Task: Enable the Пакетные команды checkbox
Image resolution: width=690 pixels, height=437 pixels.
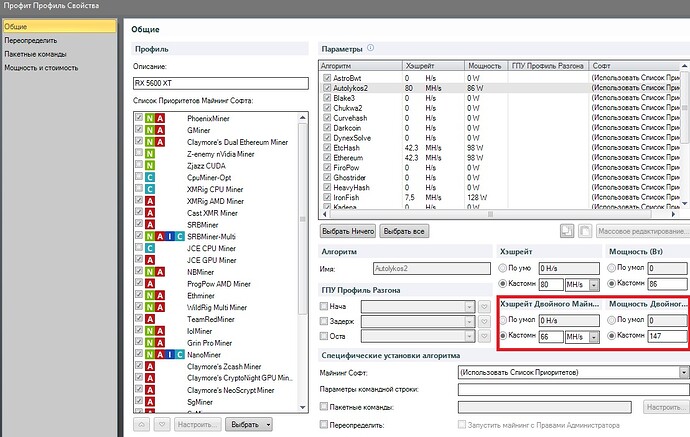Action: (x=324, y=407)
